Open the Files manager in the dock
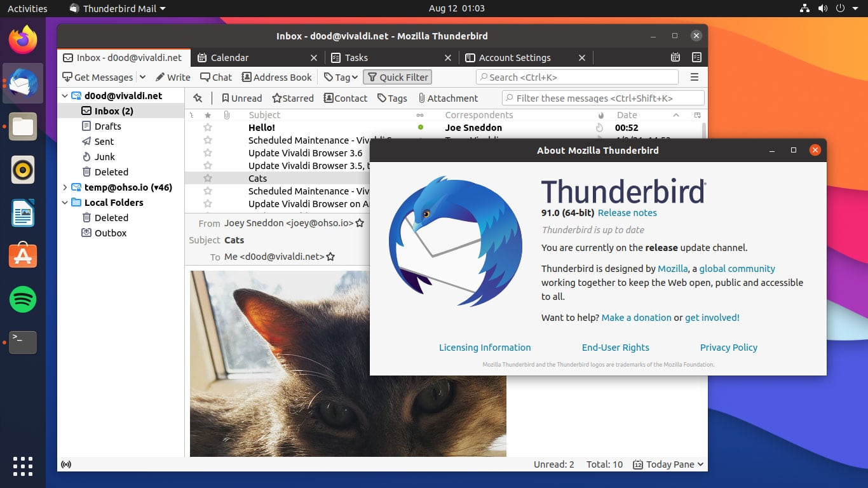 (23, 126)
